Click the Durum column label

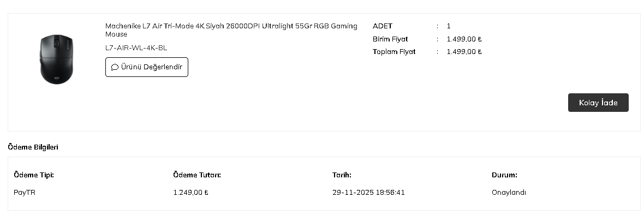coord(504,175)
